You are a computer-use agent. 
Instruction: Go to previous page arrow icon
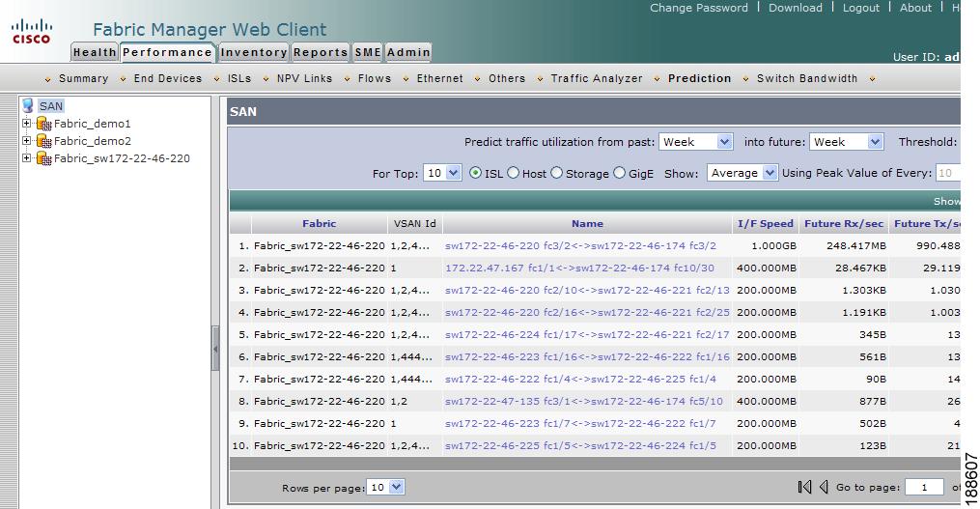824,487
